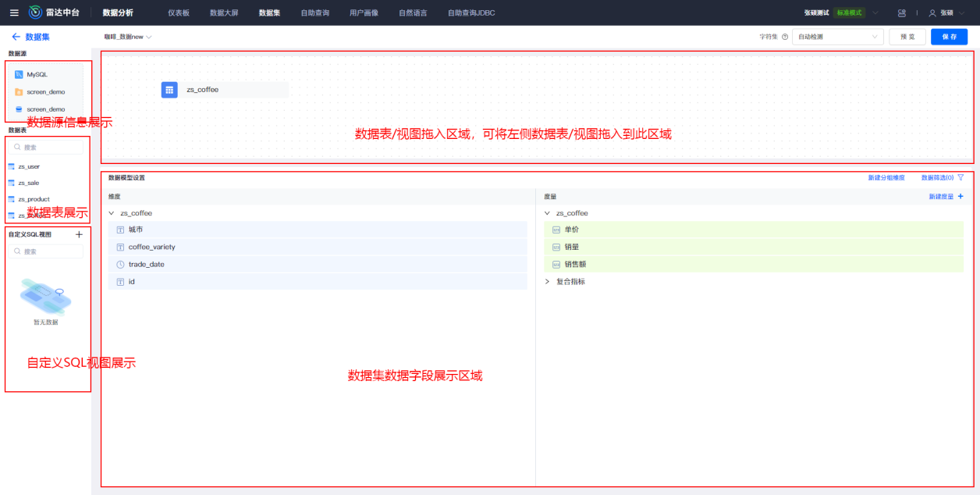Open the 咖啡_数据new dataset name dropdown

point(128,37)
